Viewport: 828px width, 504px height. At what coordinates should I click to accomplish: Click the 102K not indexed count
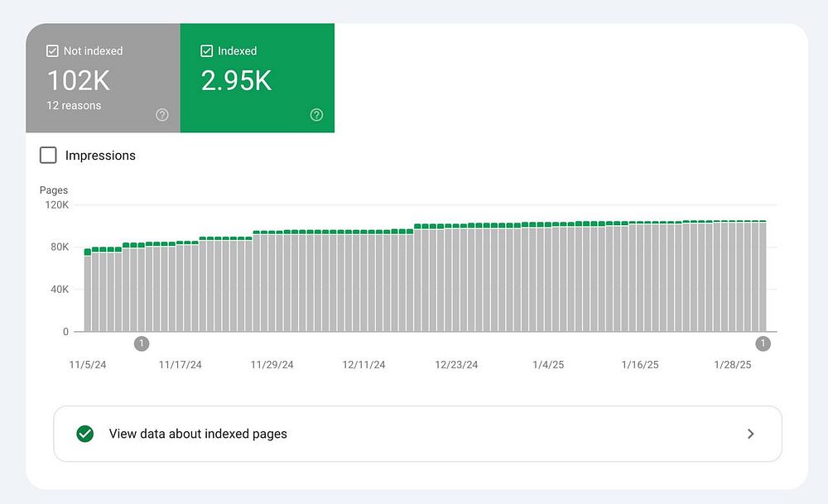(79, 80)
